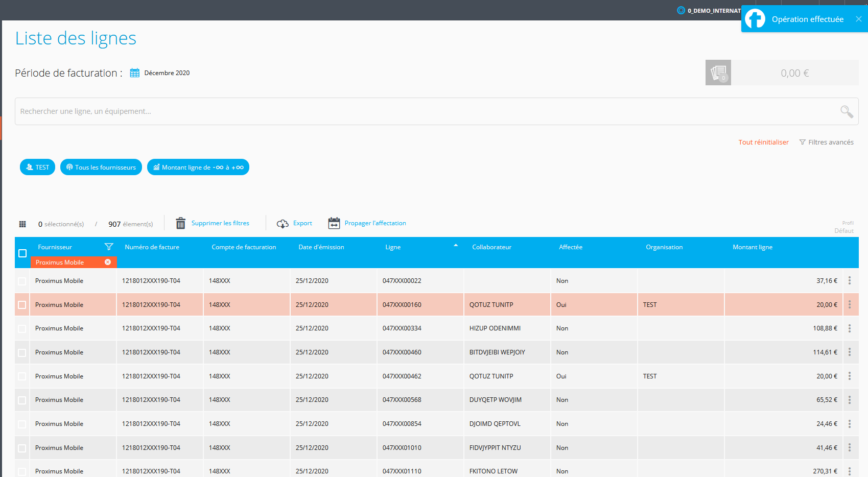This screenshot has width=868, height=477.
Task: Click the column grid layout icon
Action: [22, 224]
